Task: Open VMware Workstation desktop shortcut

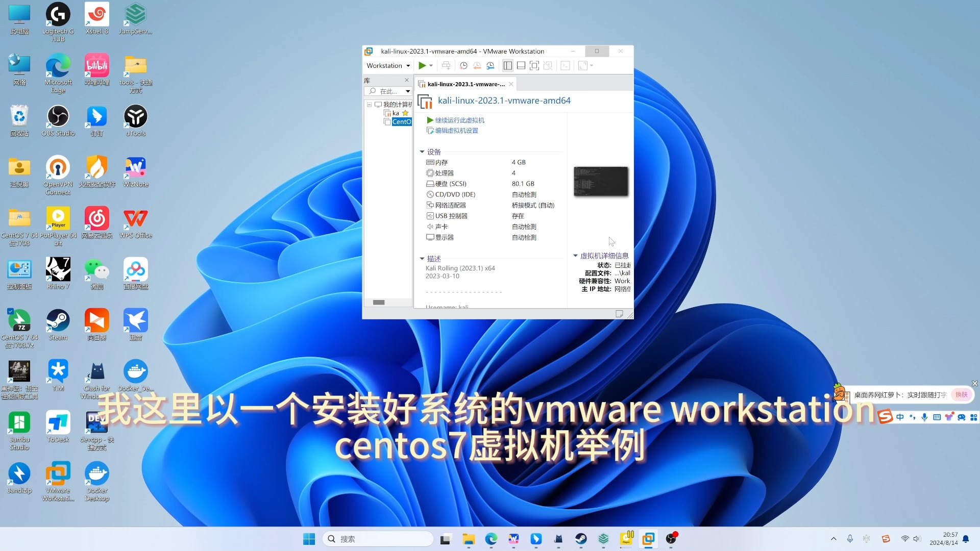Action: [x=58, y=482]
